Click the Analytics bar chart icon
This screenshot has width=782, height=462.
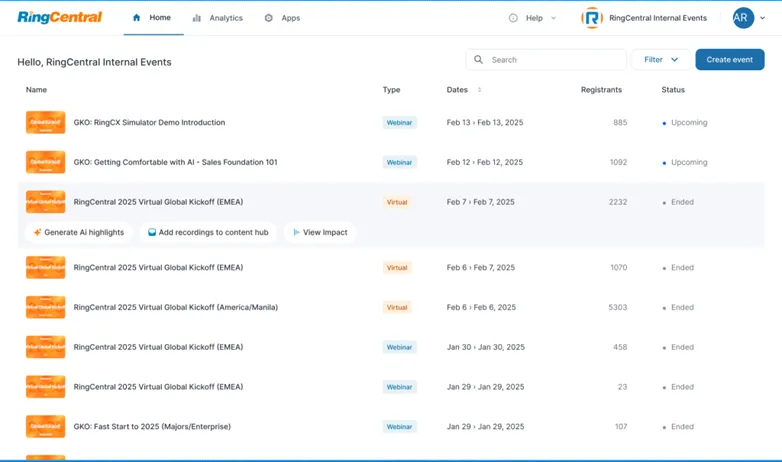click(x=197, y=18)
